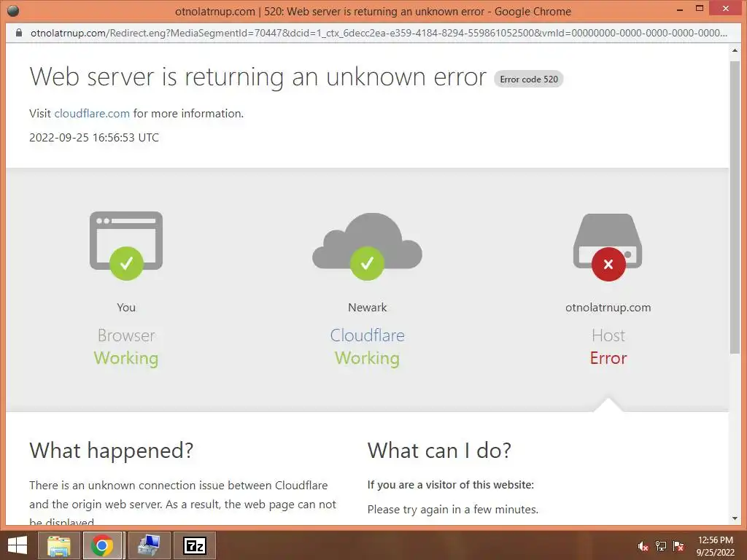Click the Please try again in a few minutes text
The image size is (747, 560).
(x=452, y=510)
